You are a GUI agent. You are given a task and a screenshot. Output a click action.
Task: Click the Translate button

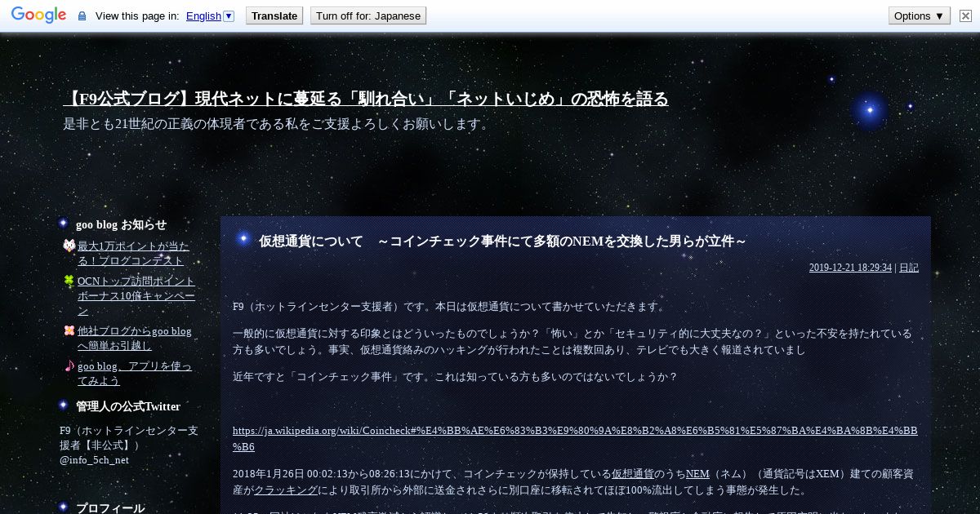pyautogui.click(x=274, y=16)
